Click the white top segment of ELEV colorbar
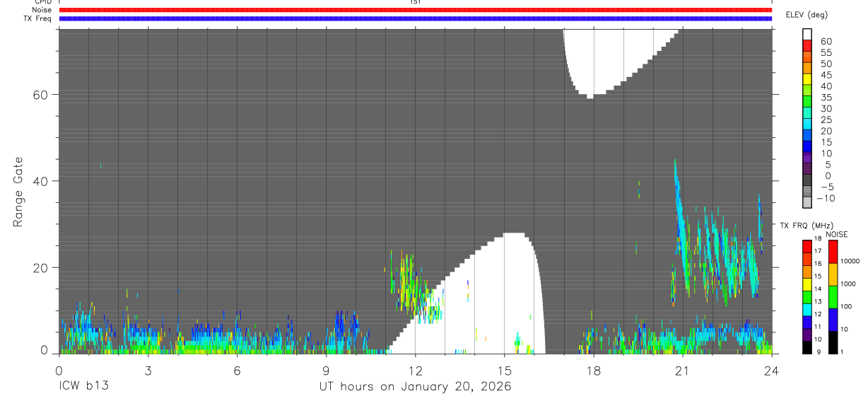This screenshot has width=868, height=401. [x=807, y=35]
